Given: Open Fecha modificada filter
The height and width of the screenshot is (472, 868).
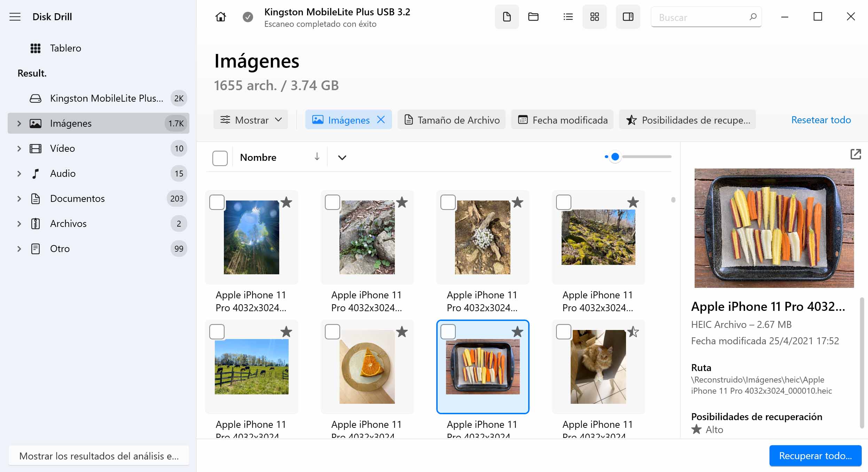Looking at the screenshot, I should (562, 120).
